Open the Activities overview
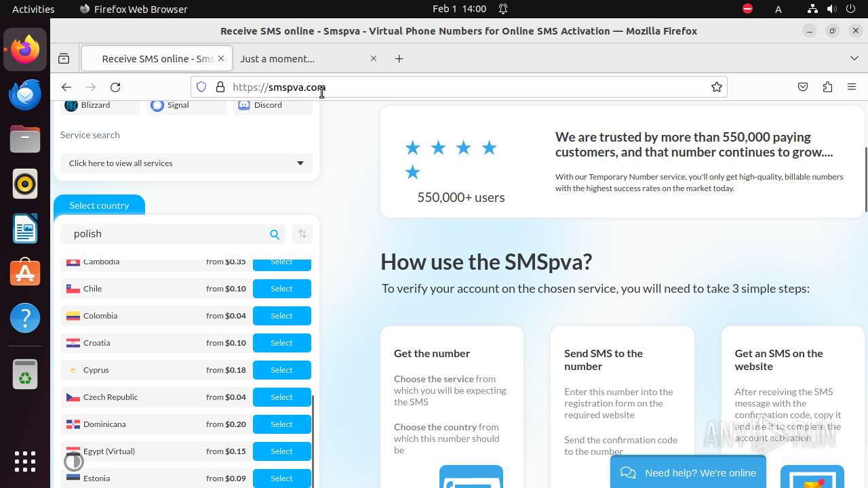The image size is (868, 488). coord(33,9)
